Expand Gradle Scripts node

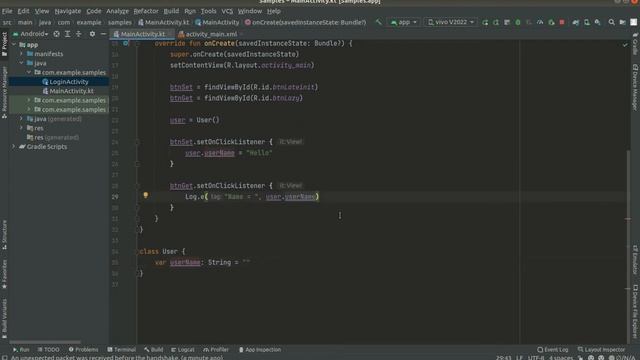point(14,147)
